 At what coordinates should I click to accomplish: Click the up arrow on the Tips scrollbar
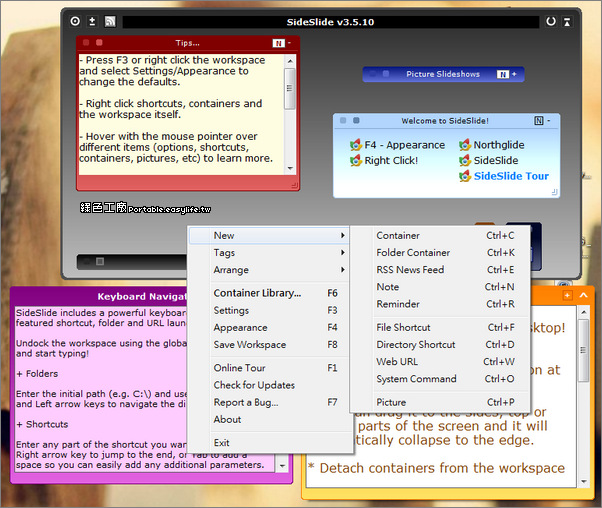coord(290,61)
